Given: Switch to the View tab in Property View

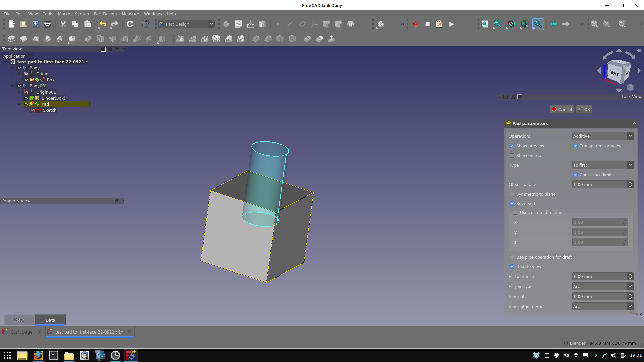Looking at the screenshot, I should [19, 320].
